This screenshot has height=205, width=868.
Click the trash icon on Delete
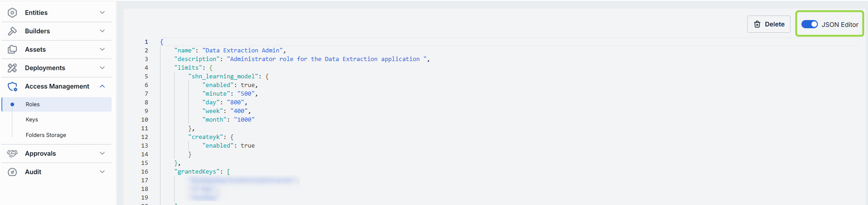(757, 24)
